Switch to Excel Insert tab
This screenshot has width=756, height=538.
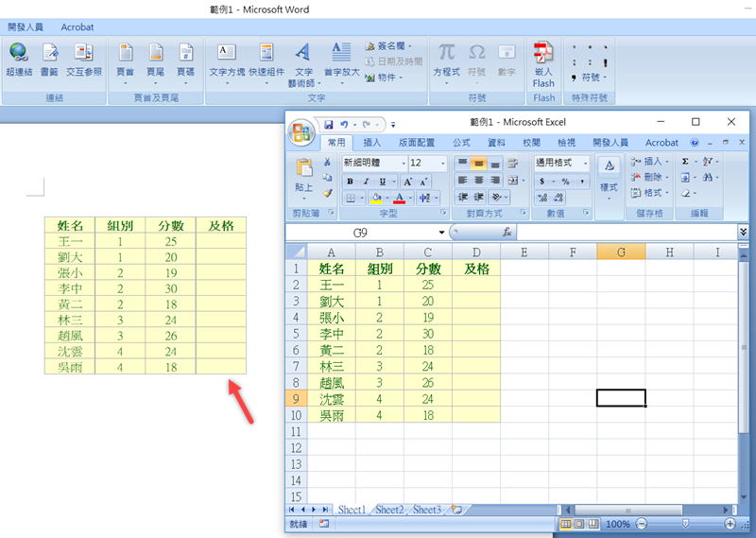tap(371, 143)
